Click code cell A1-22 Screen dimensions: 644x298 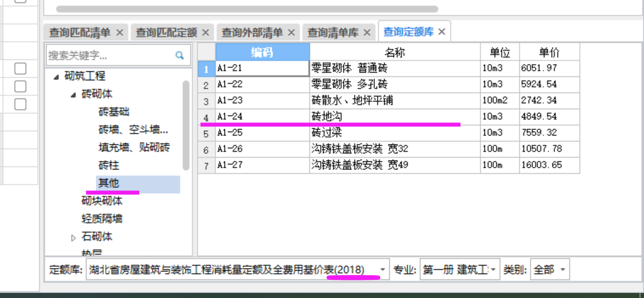point(262,84)
